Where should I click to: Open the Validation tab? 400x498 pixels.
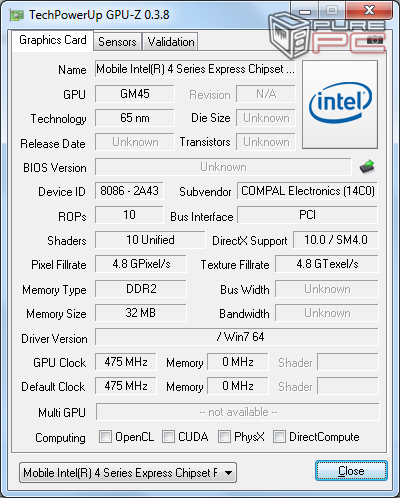(171, 42)
